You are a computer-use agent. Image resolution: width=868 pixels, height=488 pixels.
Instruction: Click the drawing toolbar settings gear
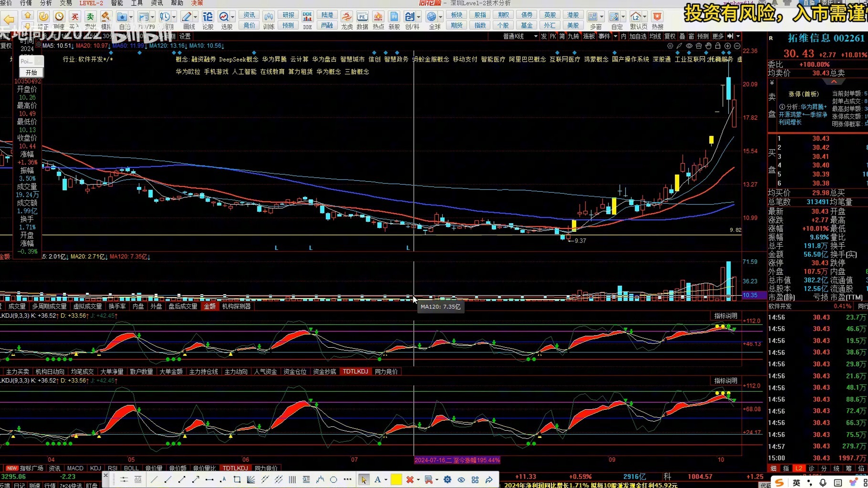click(447, 479)
